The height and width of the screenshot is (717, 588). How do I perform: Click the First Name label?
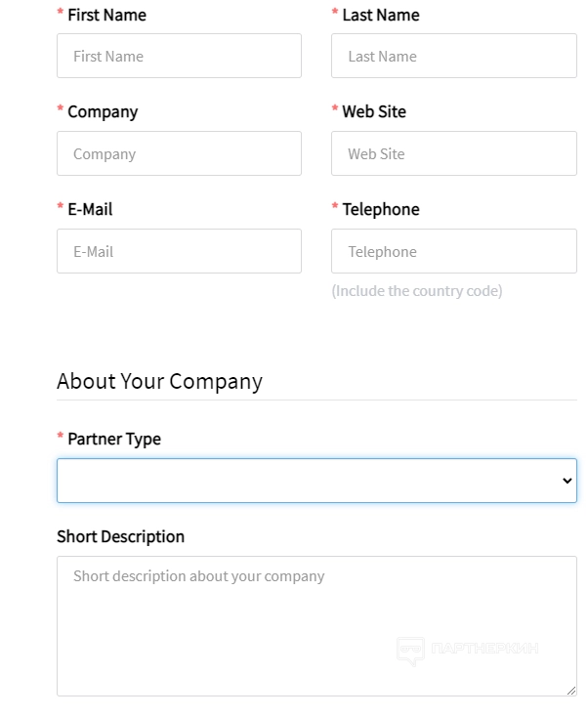106,15
